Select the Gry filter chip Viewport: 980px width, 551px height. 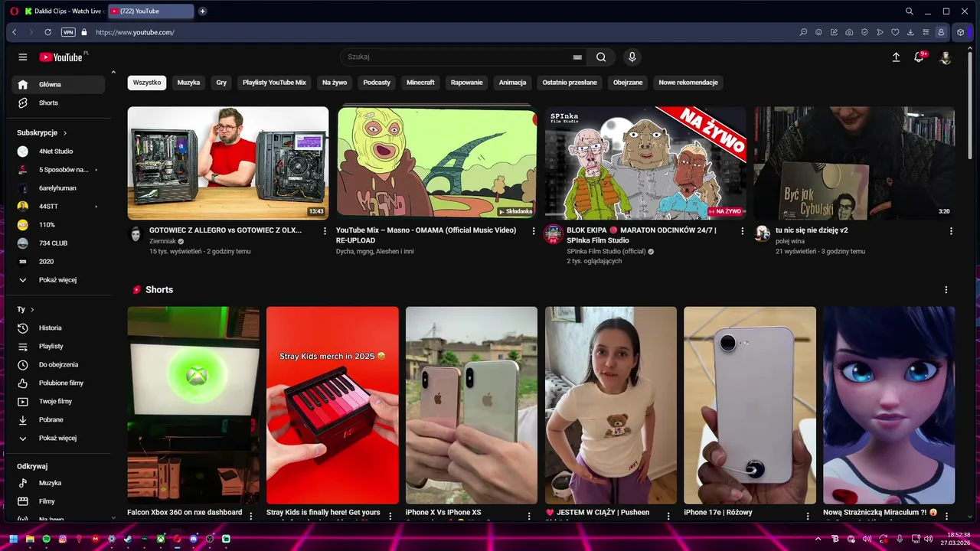pos(221,83)
